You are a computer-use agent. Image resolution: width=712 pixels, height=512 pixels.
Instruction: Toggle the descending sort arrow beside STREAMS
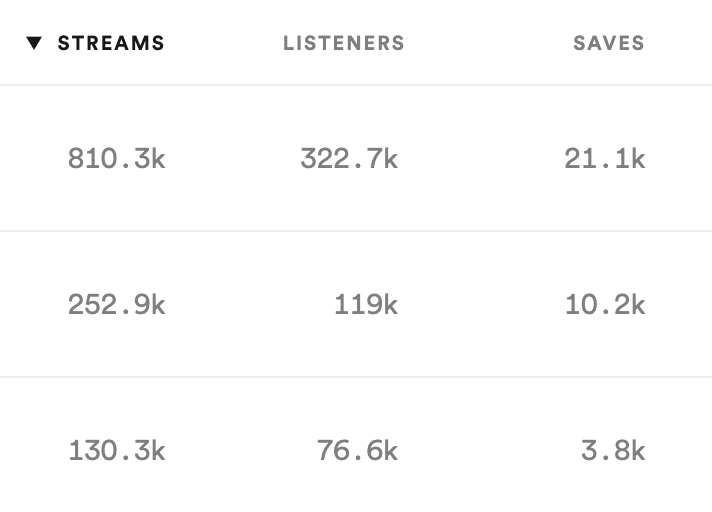click(34, 43)
